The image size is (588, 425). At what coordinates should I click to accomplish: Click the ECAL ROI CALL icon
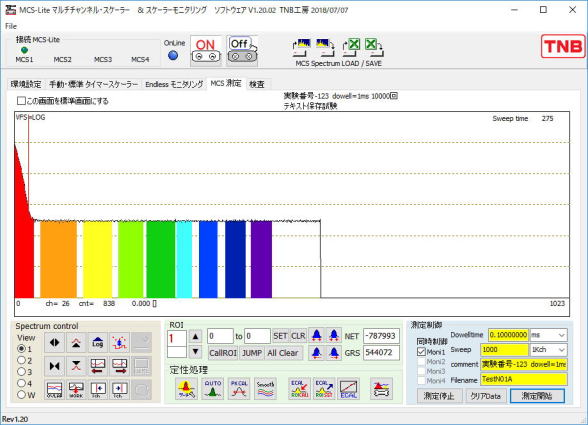coord(299,389)
